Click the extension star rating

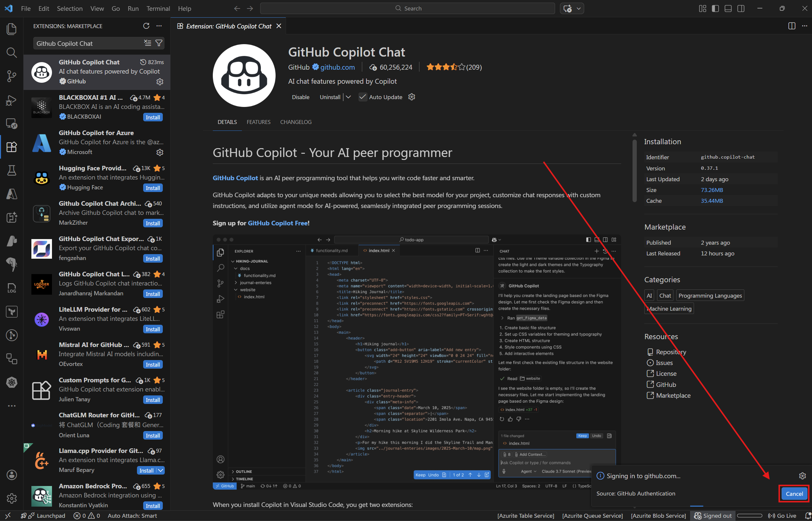[454, 67]
